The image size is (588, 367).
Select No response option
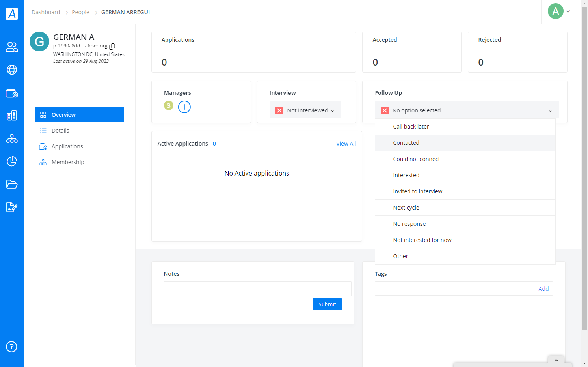465,224
